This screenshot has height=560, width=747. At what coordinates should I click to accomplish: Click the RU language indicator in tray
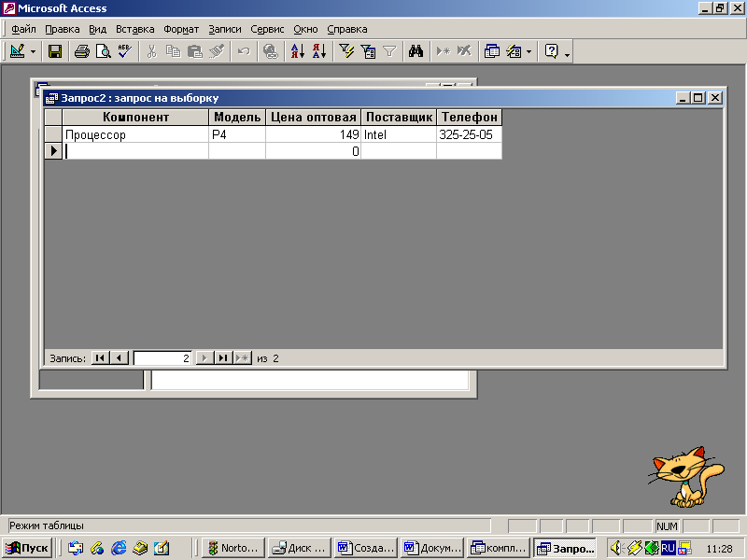tap(668, 548)
